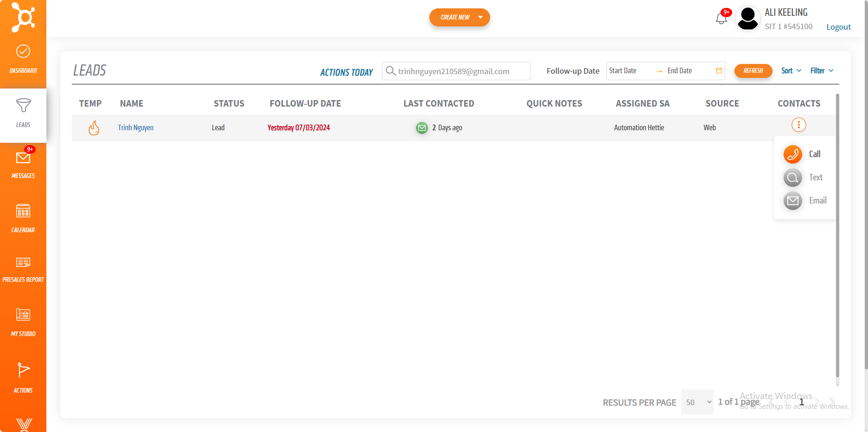Open the My Studio icon

pos(23,314)
